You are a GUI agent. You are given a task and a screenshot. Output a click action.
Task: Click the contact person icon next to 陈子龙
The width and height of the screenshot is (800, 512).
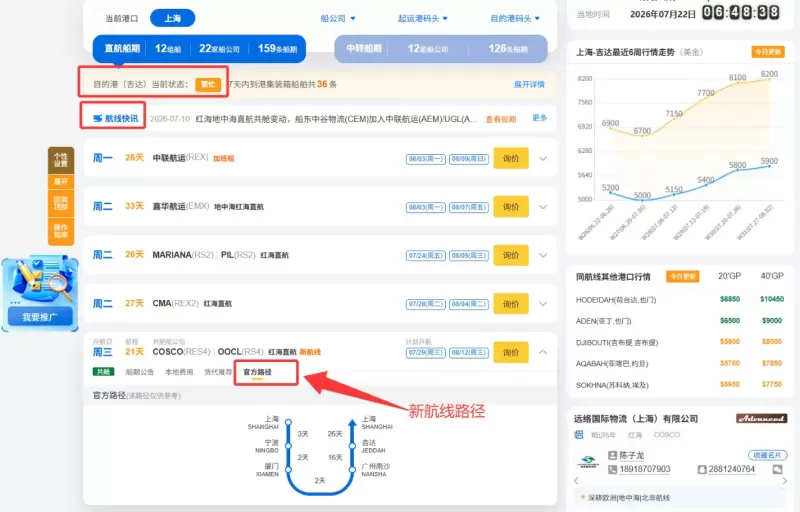(x=612, y=455)
